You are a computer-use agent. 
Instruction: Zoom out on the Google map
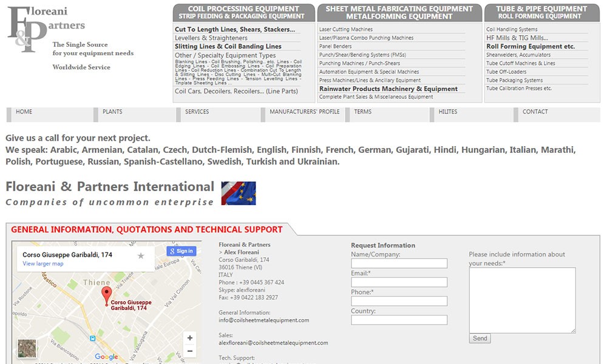pos(189,351)
